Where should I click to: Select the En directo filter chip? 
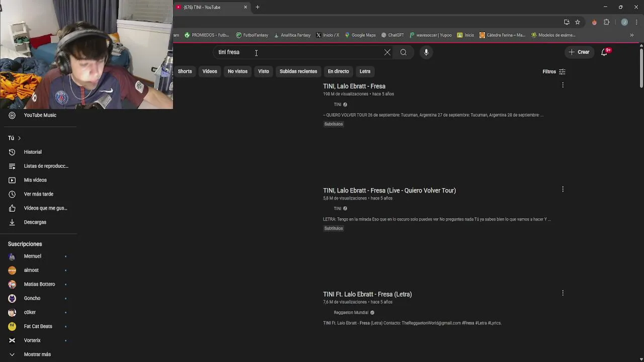(338, 71)
